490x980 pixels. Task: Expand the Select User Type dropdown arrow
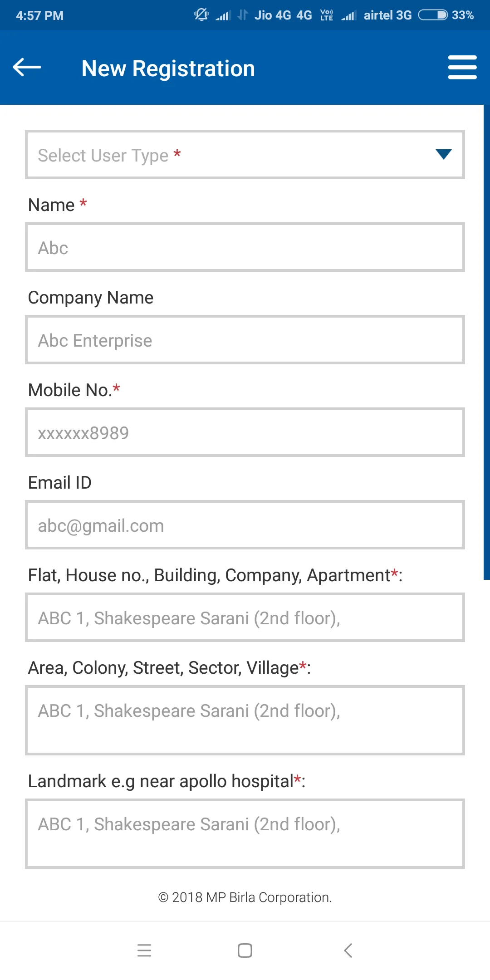[443, 154]
